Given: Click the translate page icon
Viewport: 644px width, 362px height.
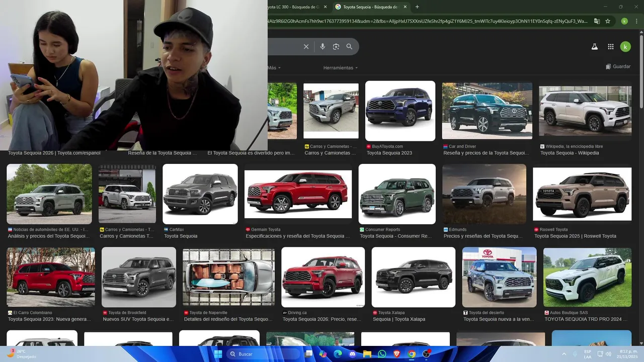Looking at the screenshot, I should pyautogui.click(x=597, y=21).
